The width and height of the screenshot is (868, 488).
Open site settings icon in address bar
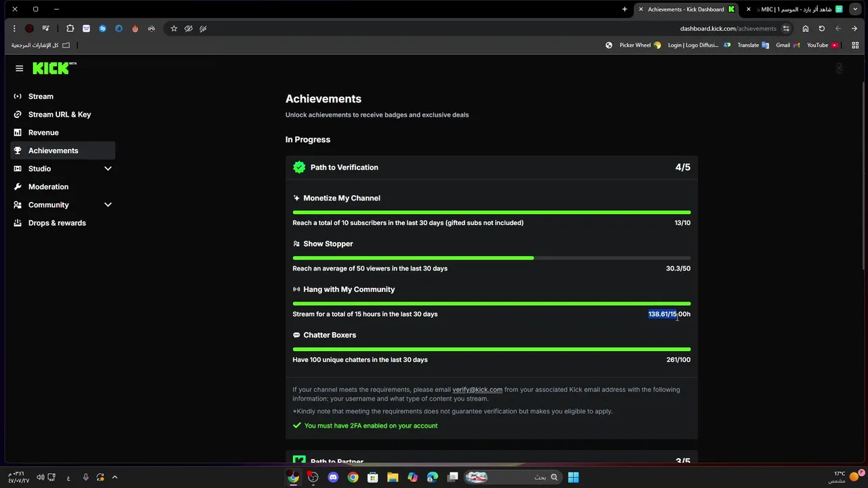point(786,28)
